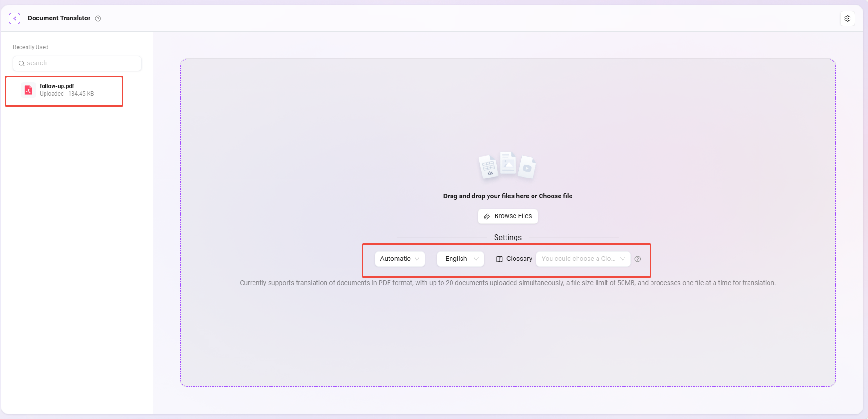This screenshot has height=419, width=868.
Task: Click help icon next to glossary dropdown
Action: click(638, 259)
